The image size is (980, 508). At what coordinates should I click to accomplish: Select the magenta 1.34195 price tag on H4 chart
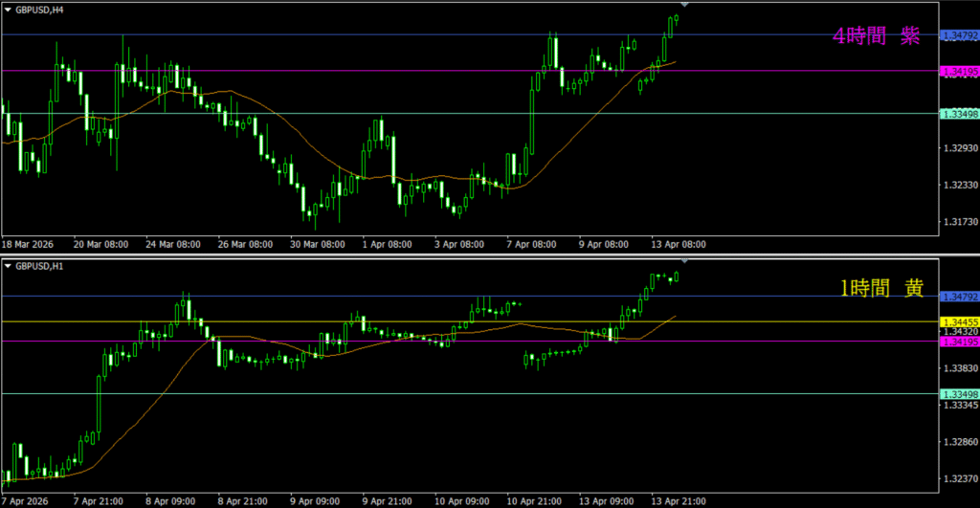(x=958, y=71)
